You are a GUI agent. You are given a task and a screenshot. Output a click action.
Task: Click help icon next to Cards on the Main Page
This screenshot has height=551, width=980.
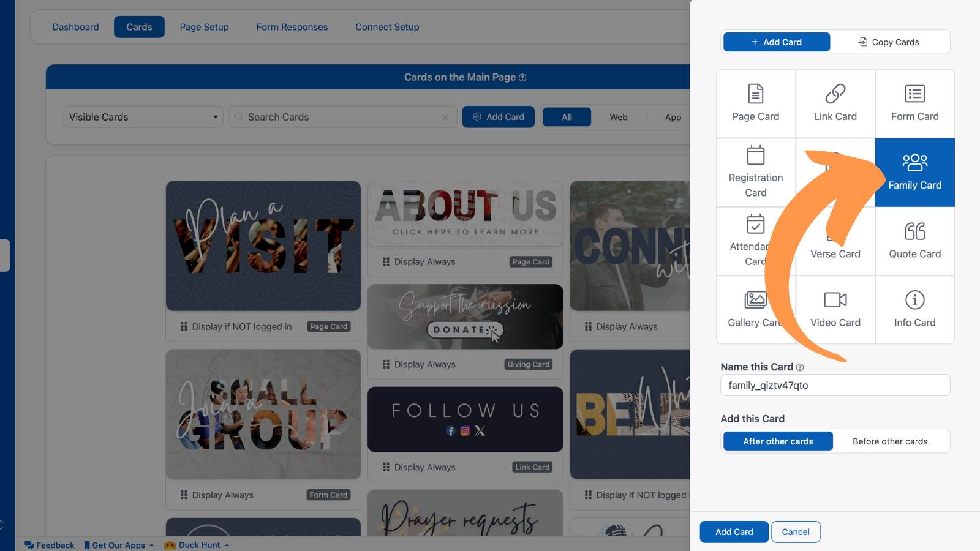point(522,78)
